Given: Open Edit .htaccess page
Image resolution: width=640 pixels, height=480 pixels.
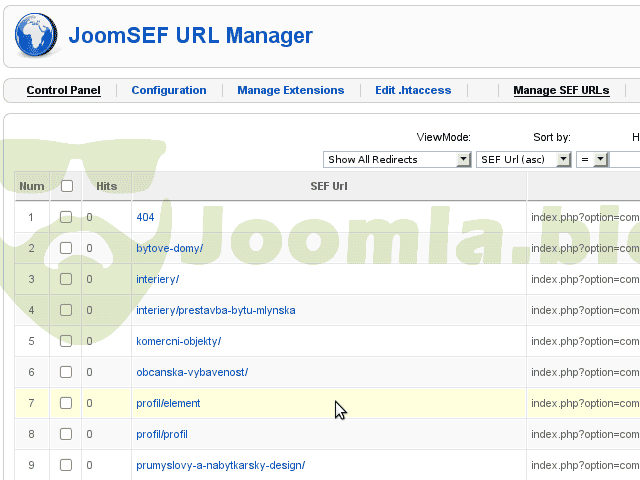Looking at the screenshot, I should [x=413, y=90].
